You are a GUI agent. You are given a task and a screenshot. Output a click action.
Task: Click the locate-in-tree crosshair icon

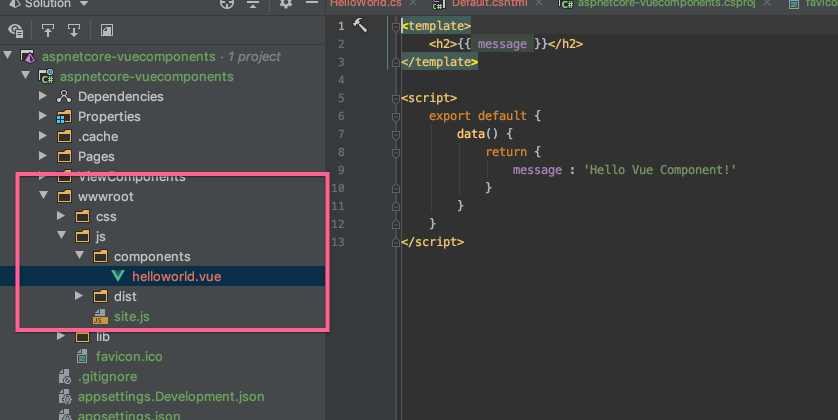pyautogui.click(x=227, y=4)
